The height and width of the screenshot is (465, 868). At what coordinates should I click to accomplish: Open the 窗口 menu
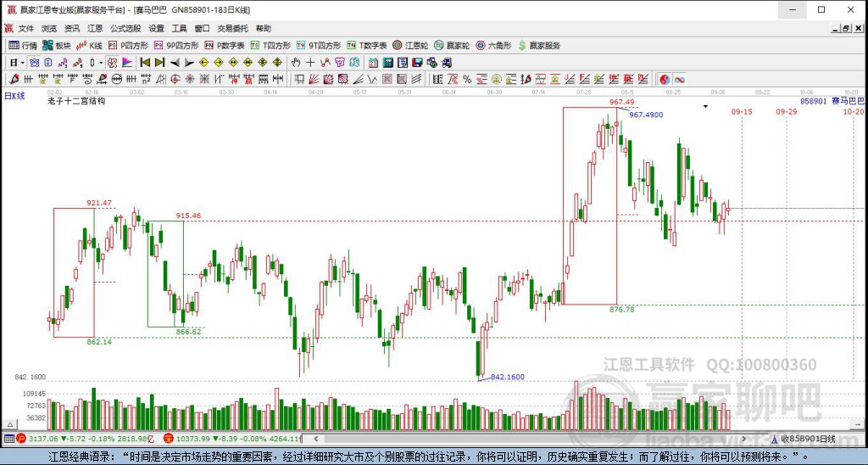pyautogui.click(x=202, y=28)
